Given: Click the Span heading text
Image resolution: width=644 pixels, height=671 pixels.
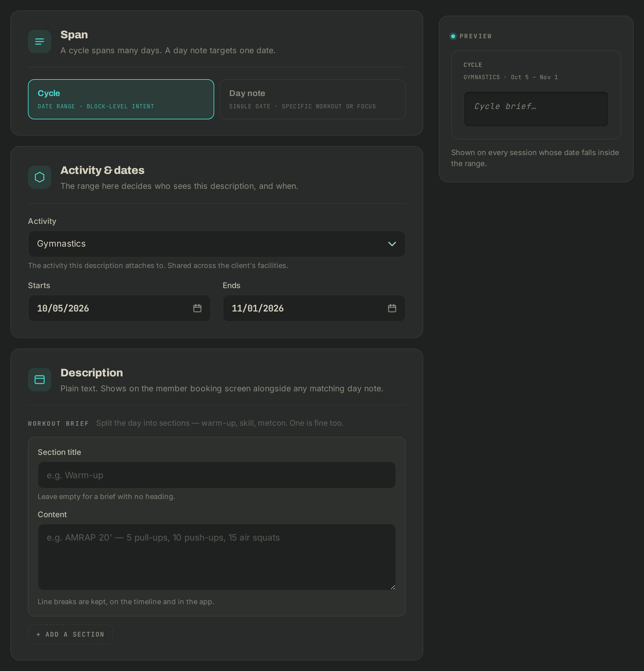Looking at the screenshot, I should 74,35.
